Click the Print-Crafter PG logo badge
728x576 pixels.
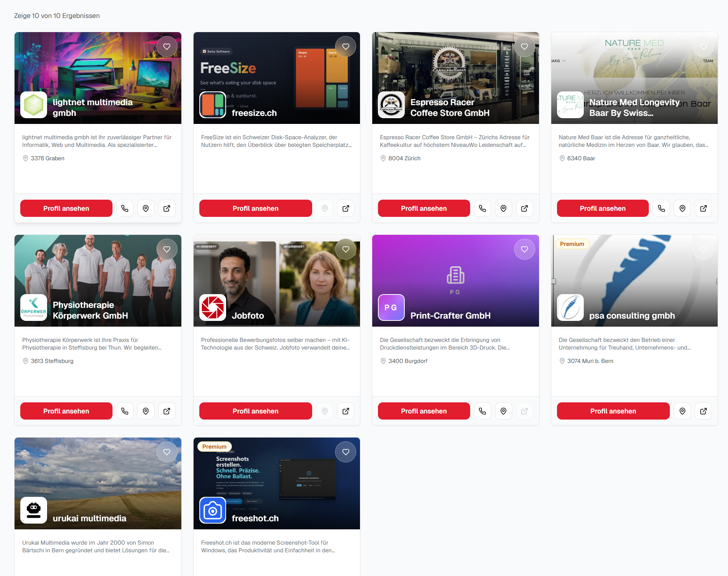391,308
